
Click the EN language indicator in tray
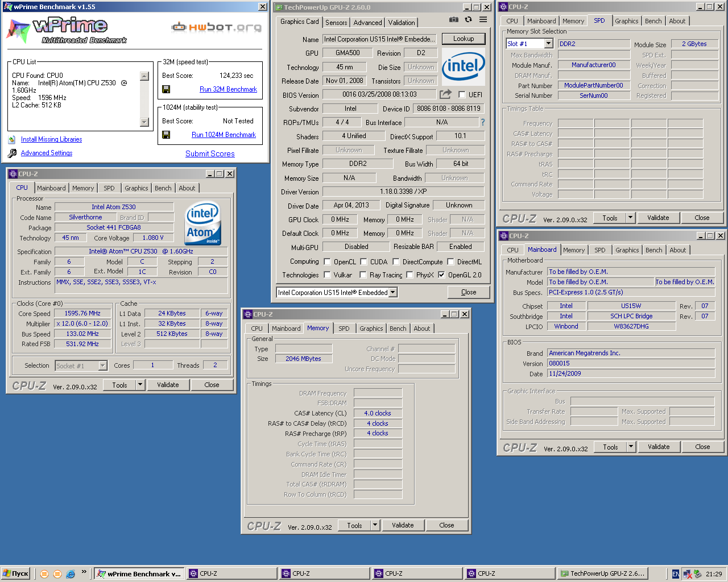(x=675, y=574)
